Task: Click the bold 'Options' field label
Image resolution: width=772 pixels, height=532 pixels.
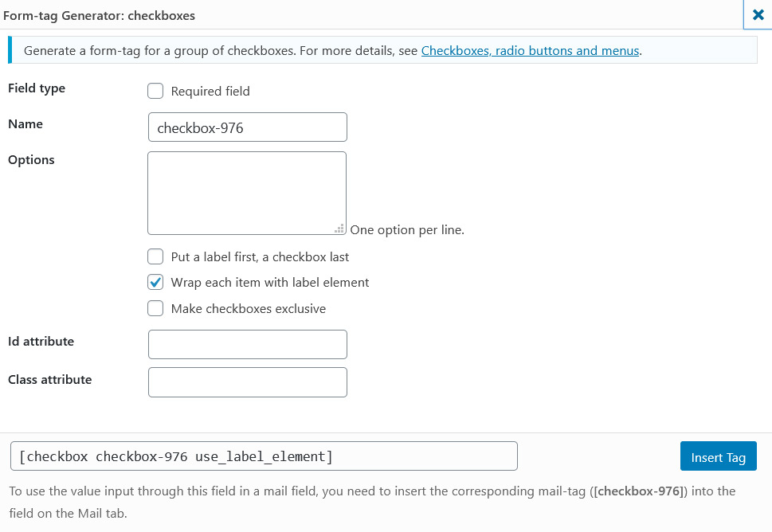Action: pos(32,160)
